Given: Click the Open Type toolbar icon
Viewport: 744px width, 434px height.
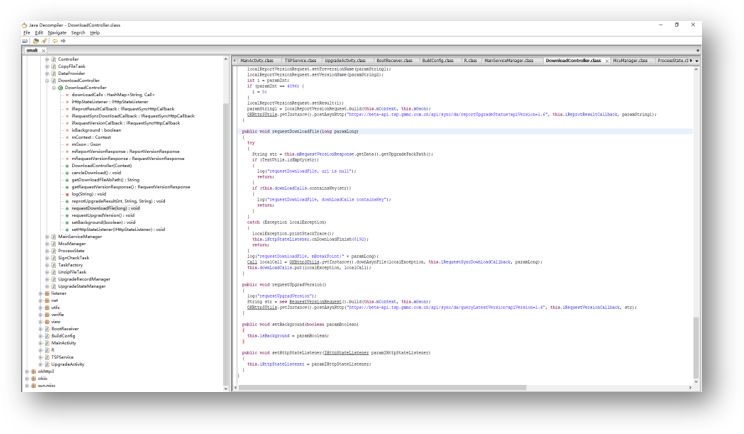Looking at the screenshot, I should click(x=36, y=41).
